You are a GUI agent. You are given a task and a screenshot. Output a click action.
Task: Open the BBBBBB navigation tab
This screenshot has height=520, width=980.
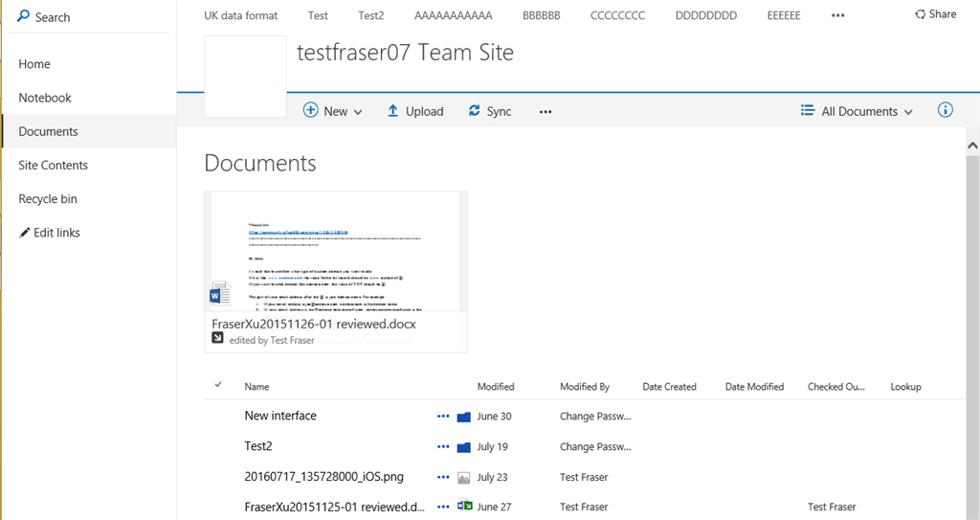(x=542, y=15)
